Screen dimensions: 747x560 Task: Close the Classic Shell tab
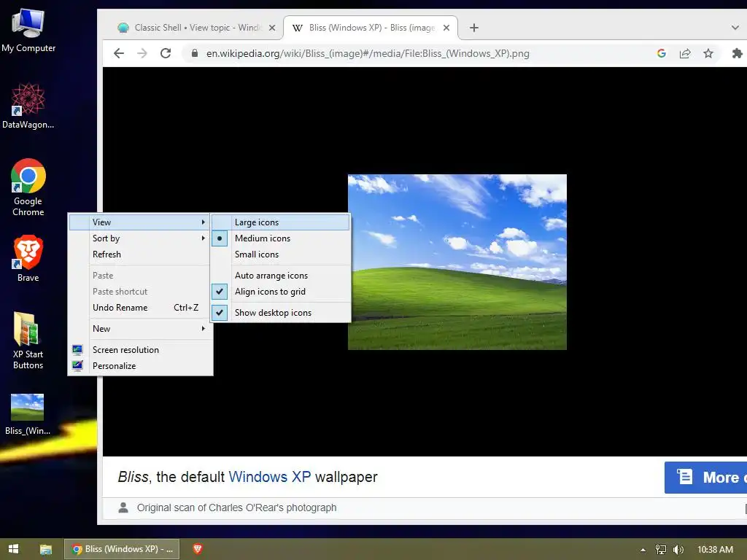(272, 28)
